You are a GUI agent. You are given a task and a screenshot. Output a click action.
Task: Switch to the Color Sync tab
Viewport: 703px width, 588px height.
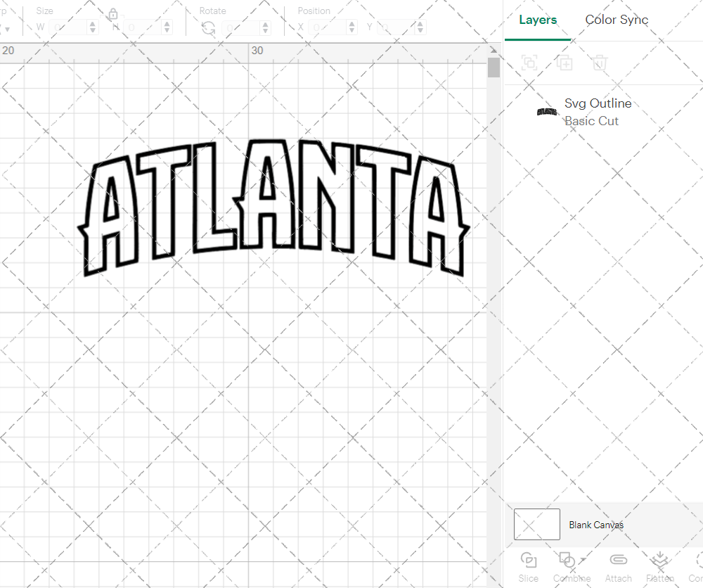[617, 20]
